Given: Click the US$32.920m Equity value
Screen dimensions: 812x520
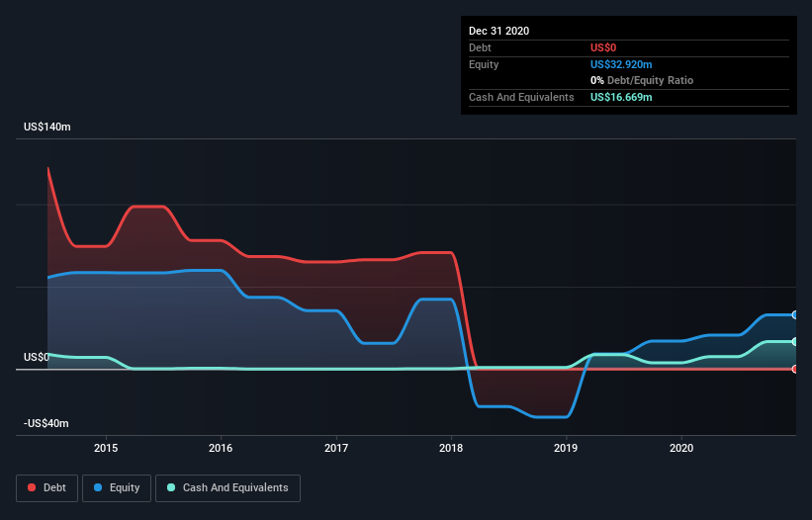Looking at the screenshot, I should pyautogui.click(x=621, y=64).
